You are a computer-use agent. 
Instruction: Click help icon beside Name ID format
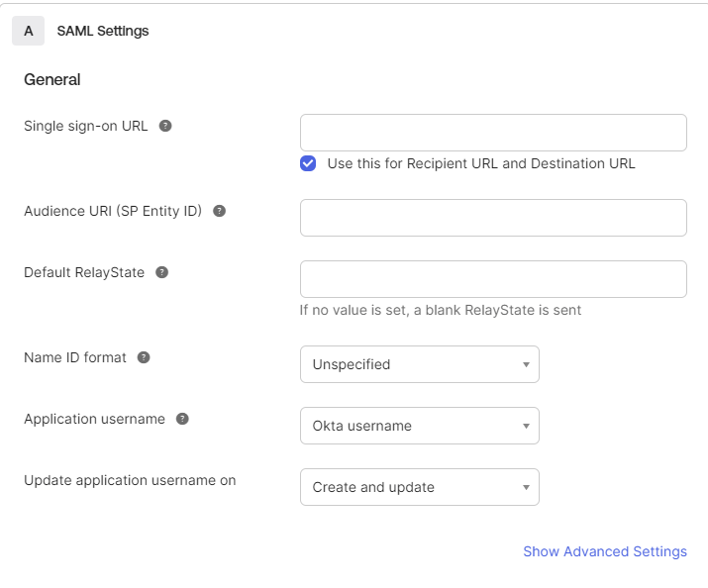144,357
